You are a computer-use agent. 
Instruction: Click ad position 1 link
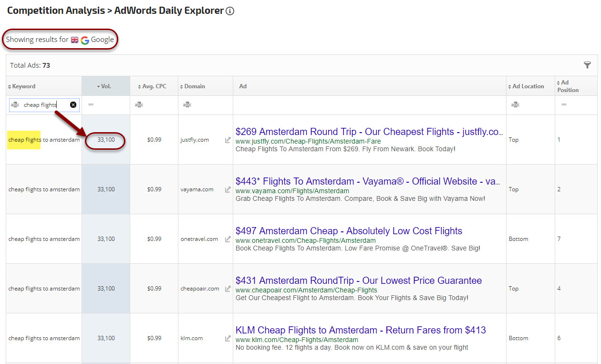559,140
